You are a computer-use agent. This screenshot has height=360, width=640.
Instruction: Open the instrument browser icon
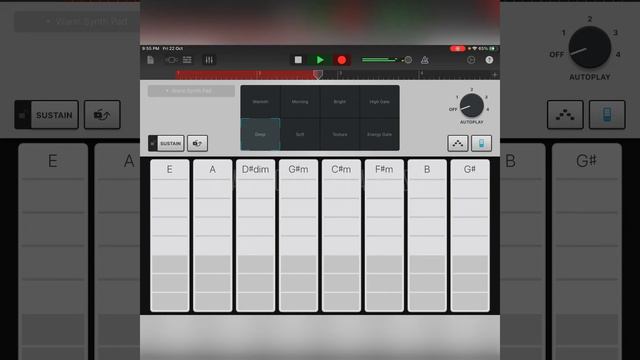pyautogui.click(x=171, y=60)
